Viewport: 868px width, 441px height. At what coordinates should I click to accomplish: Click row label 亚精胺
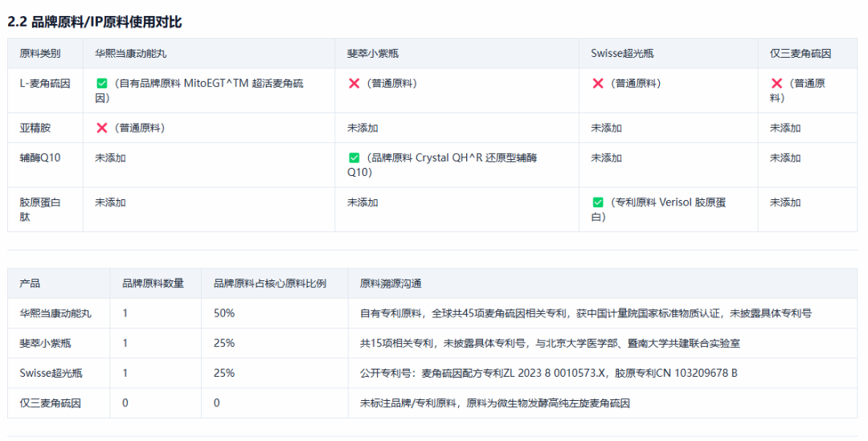pos(35,128)
